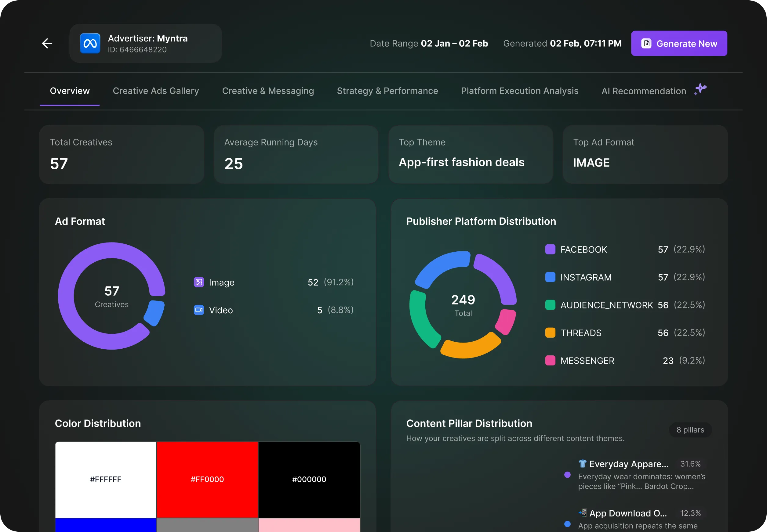767x532 pixels.
Task: Click the App Download phone emoji icon
Action: 582,513
